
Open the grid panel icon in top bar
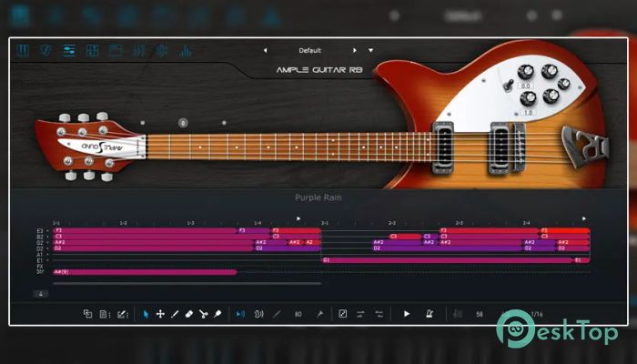pos(92,50)
